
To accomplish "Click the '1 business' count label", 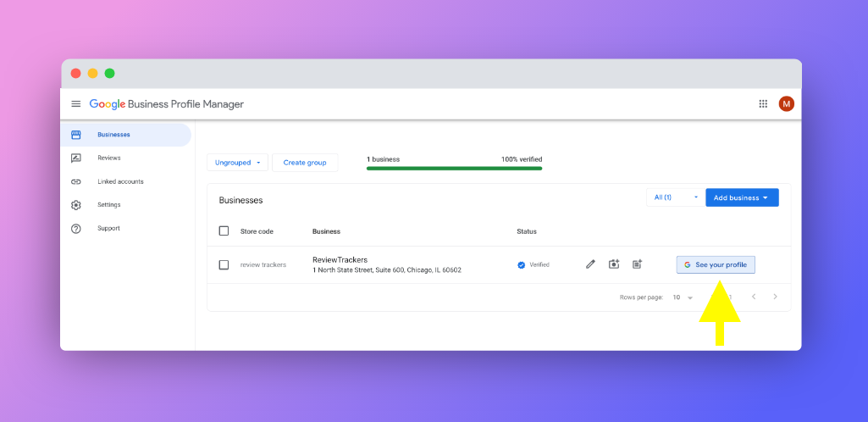I will [383, 159].
